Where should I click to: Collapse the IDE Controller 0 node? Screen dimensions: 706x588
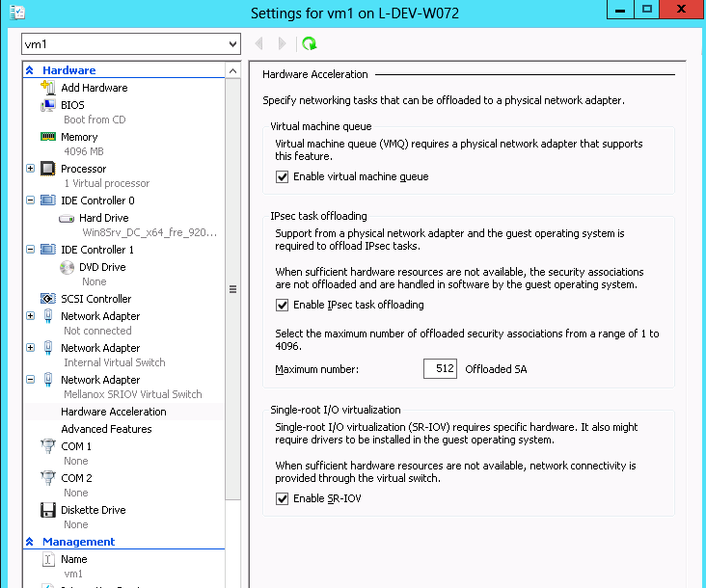tap(31, 200)
